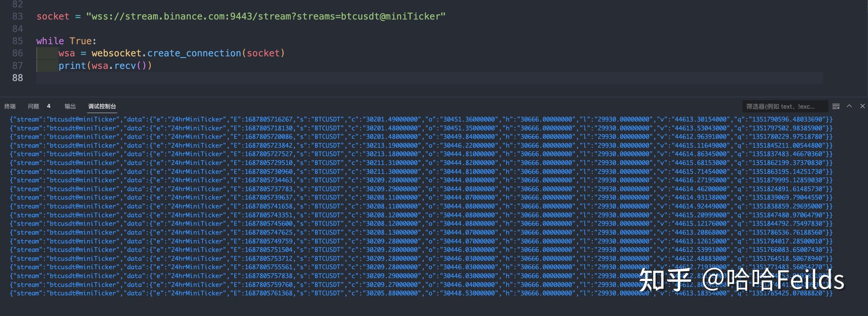This screenshot has height=316, width=868.
Task: Select console row with timestamp 1687805749759
Action: click(x=421, y=241)
